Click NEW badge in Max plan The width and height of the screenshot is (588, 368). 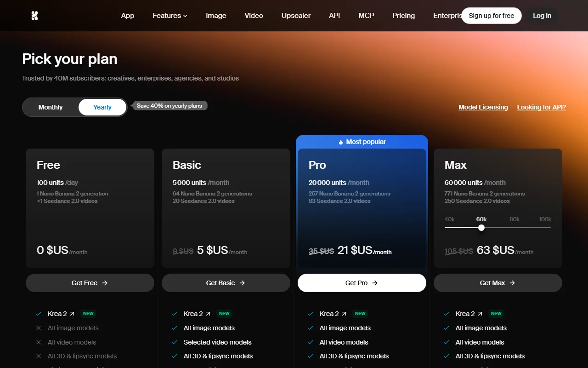coord(496,314)
